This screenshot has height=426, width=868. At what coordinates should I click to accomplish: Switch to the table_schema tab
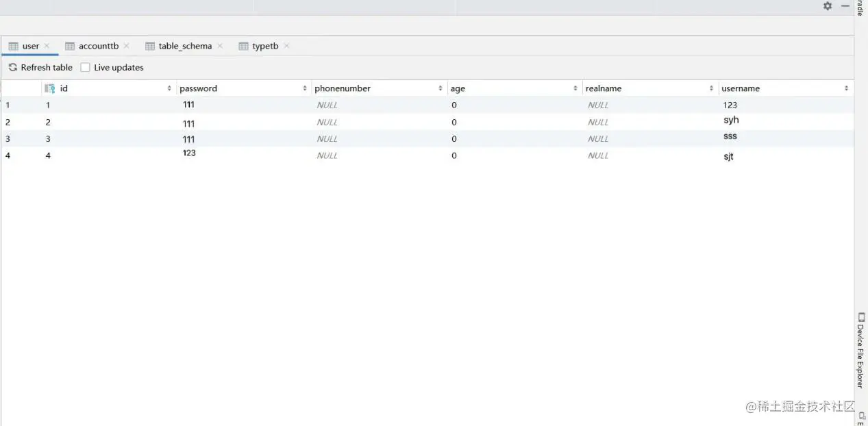[x=184, y=46]
